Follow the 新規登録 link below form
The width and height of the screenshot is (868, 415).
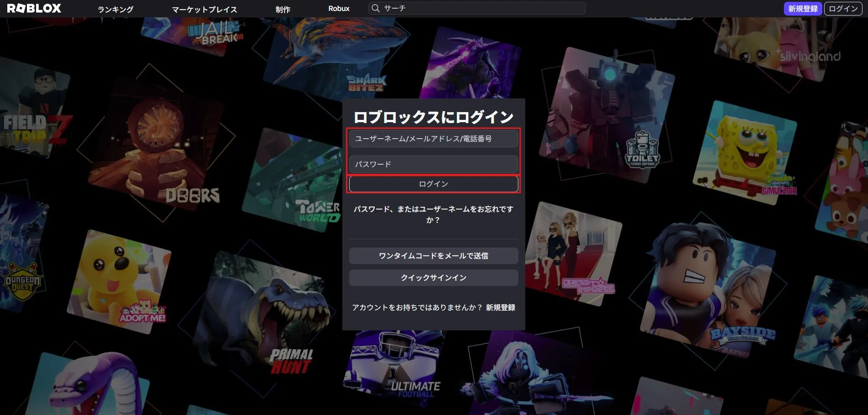pyautogui.click(x=501, y=307)
